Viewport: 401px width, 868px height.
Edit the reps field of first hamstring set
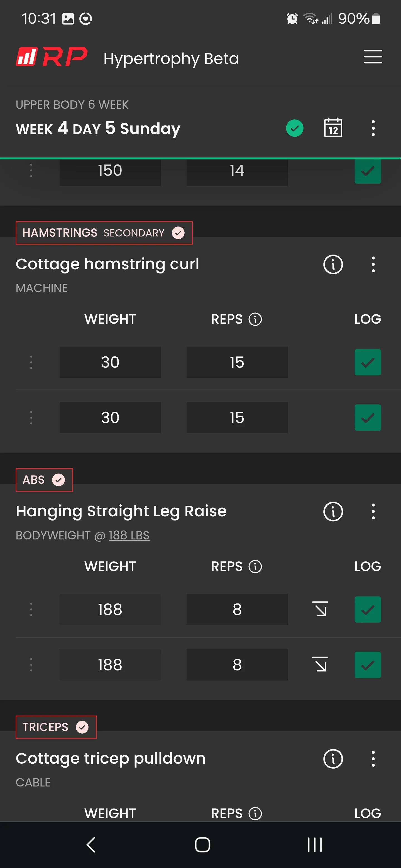coord(237,362)
